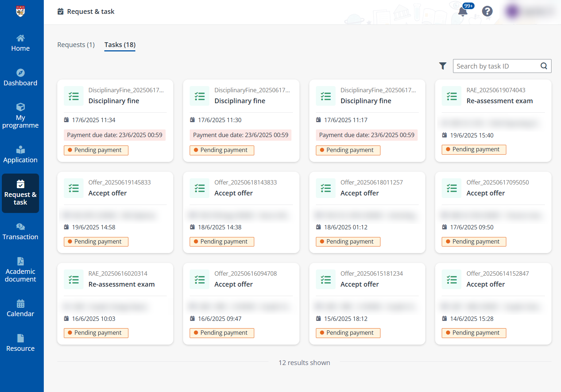
Task: Select the Tasks (18) tab
Action: click(120, 44)
